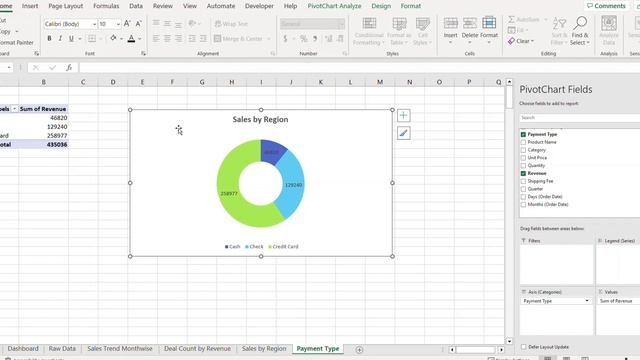Toggle Bold formatting in the Font group

pyautogui.click(x=49, y=38)
